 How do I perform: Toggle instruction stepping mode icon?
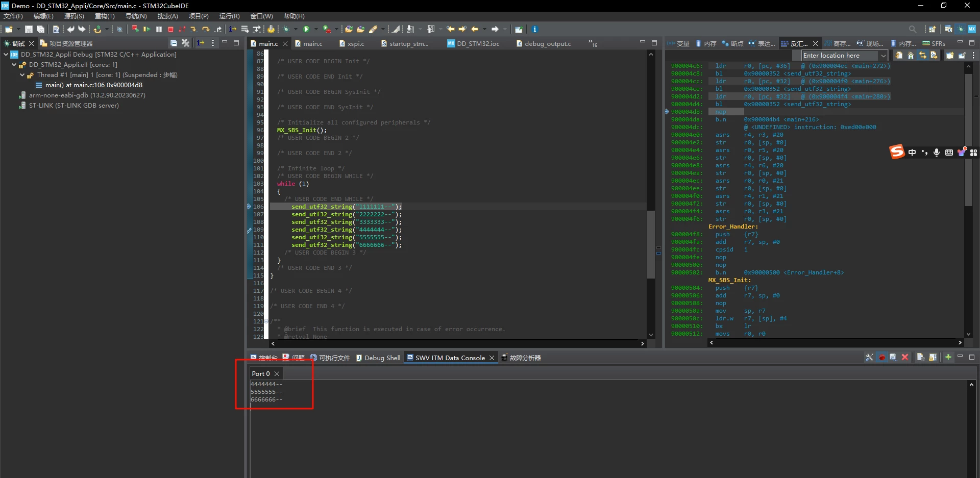232,29
